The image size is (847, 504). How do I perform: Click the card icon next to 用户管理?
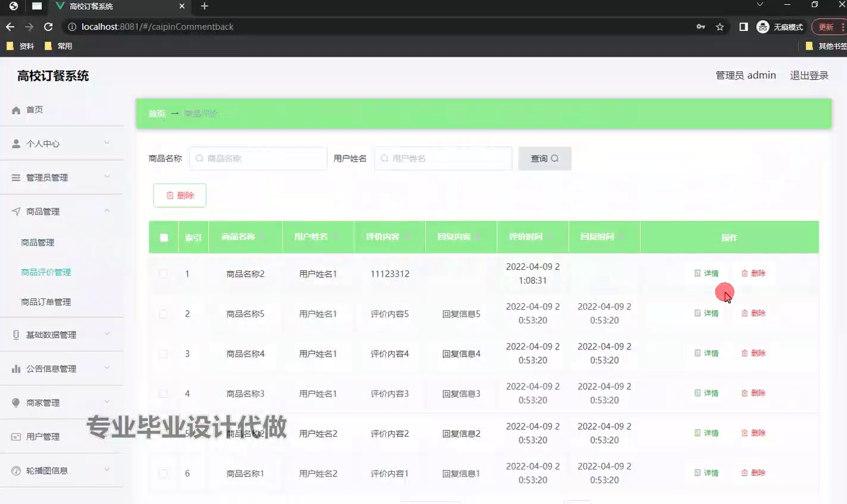(x=16, y=436)
